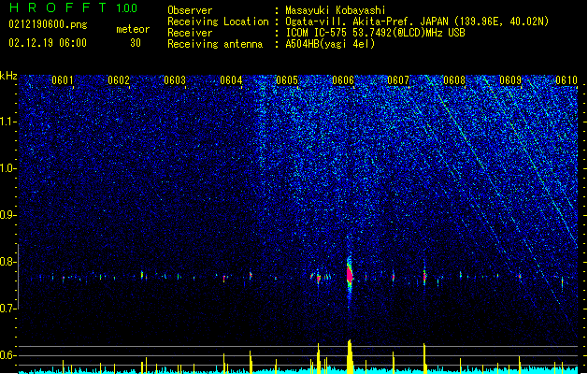The image size is (588, 374).
Task: Click the 0604 time marker
Action: click(x=231, y=80)
